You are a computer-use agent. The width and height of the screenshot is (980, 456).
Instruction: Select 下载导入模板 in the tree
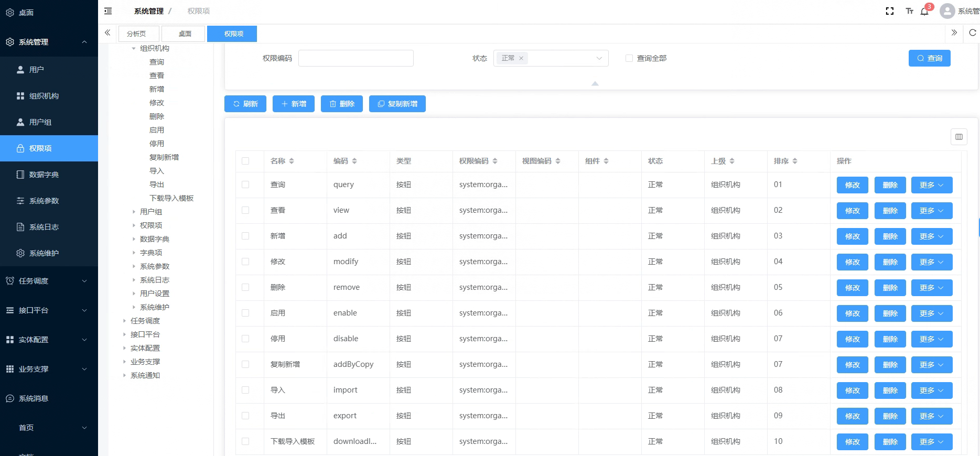point(171,198)
